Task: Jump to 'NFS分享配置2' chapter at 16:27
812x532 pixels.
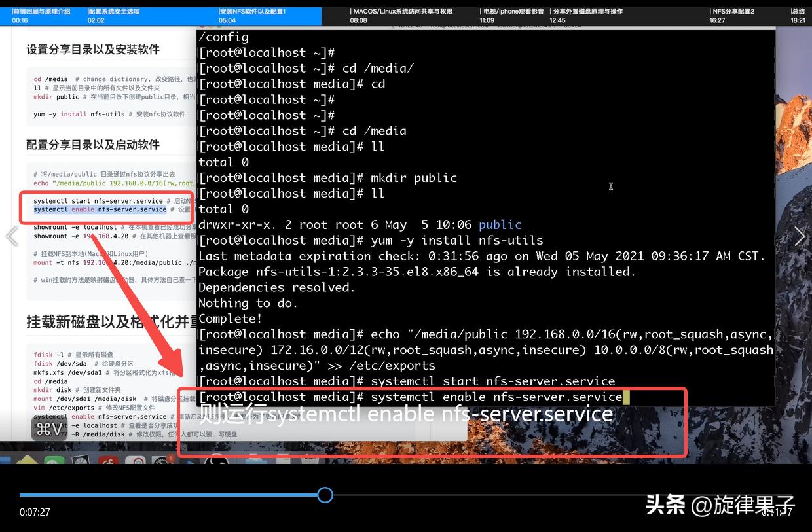Action: [733, 16]
